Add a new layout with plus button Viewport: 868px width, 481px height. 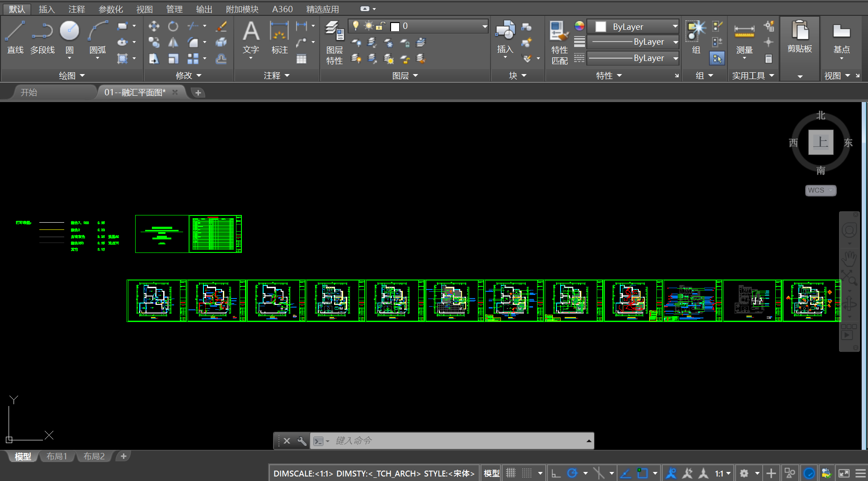[x=123, y=456]
